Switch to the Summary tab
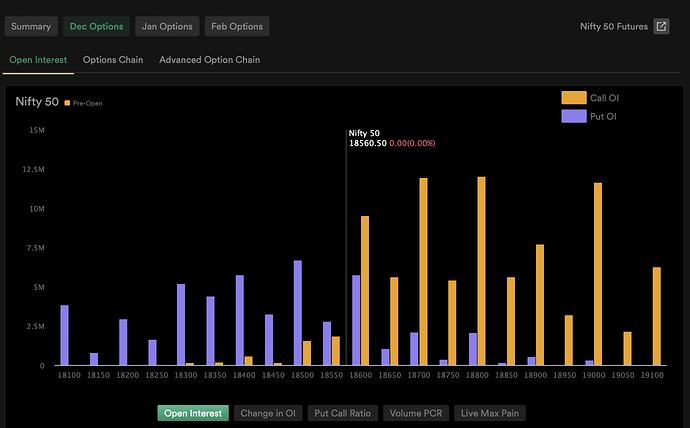The height and width of the screenshot is (428, 690). 31,26
